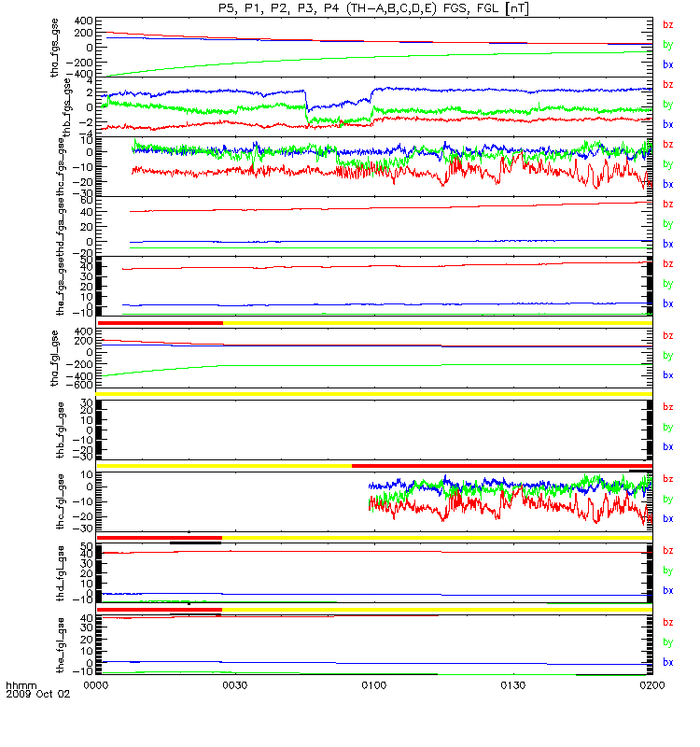
Task: Click bx legend of thd_fgs_gse panel
Action: pyautogui.click(x=668, y=244)
